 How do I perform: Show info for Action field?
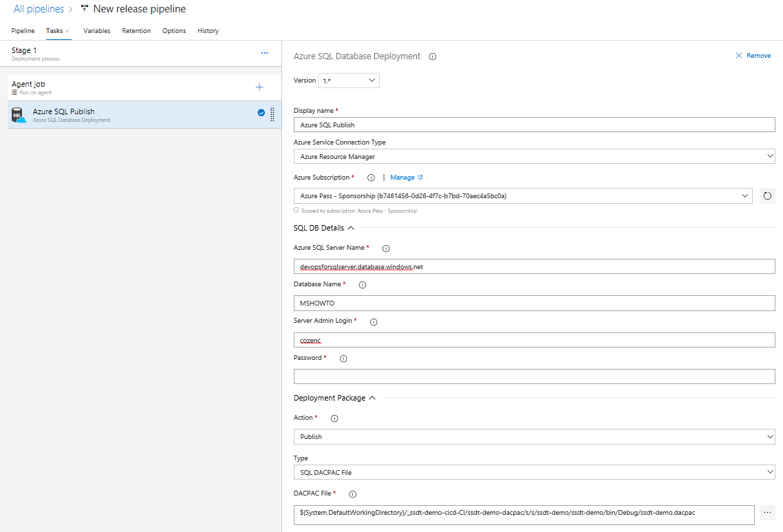[x=334, y=418]
